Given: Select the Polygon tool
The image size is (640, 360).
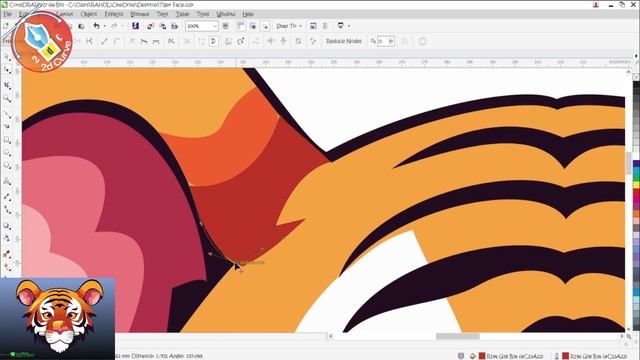Looking at the screenshot, I should 7,166.
